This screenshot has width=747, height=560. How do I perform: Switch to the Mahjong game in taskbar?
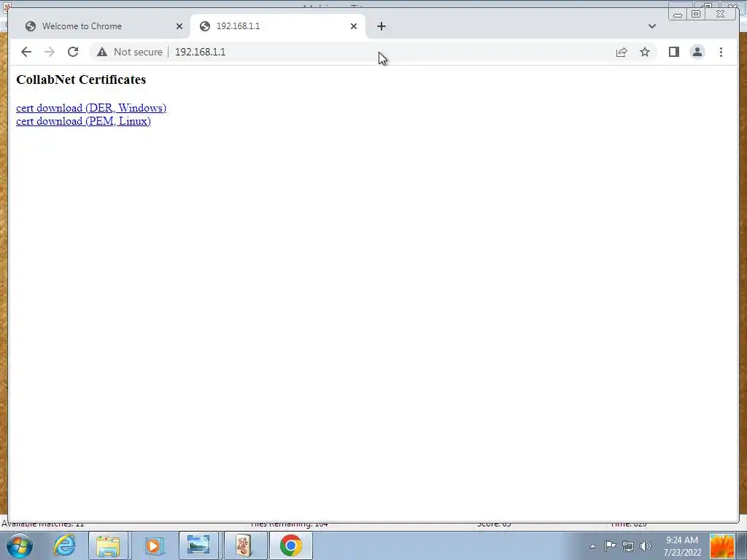click(x=244, y=545)
